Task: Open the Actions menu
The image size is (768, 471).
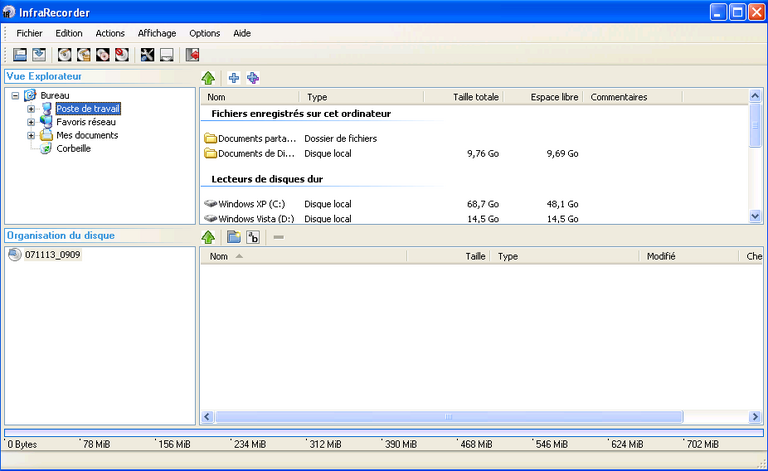Action: pyautogui.click(x=110, y=33)
